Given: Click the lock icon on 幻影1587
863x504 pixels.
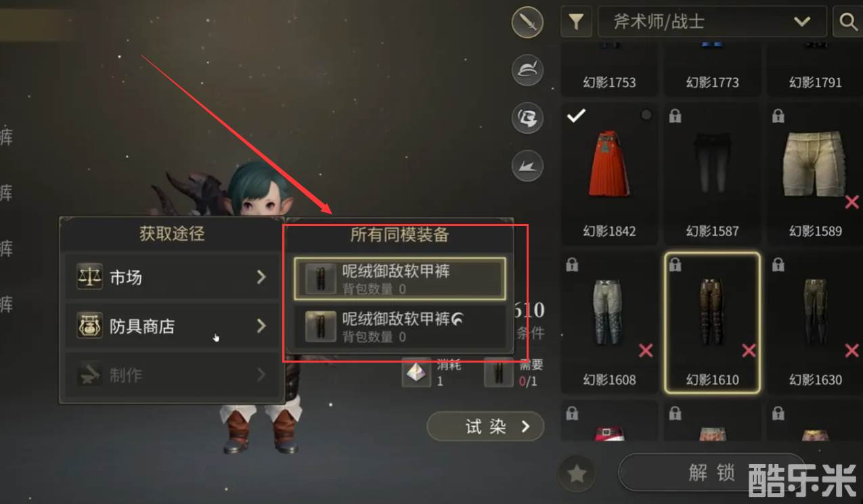Looking at the screenshot, I should [x=675, y=116].
